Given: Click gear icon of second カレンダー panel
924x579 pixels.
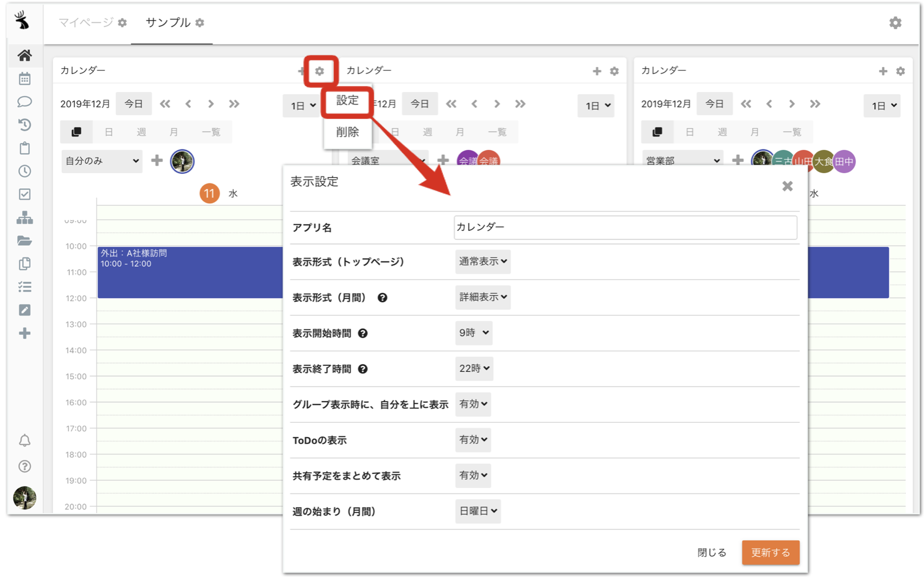Looking at the screenshot, I should [x=614, y=71].
